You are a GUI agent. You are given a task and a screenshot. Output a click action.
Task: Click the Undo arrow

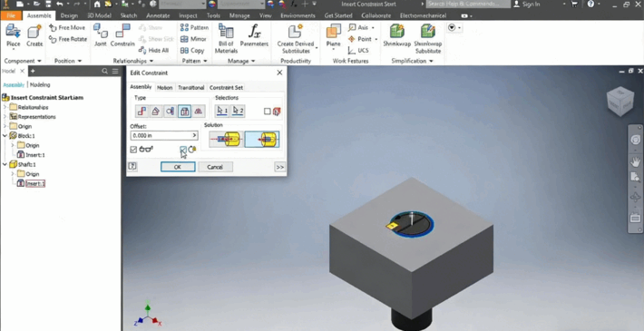(x=60, y=5)
